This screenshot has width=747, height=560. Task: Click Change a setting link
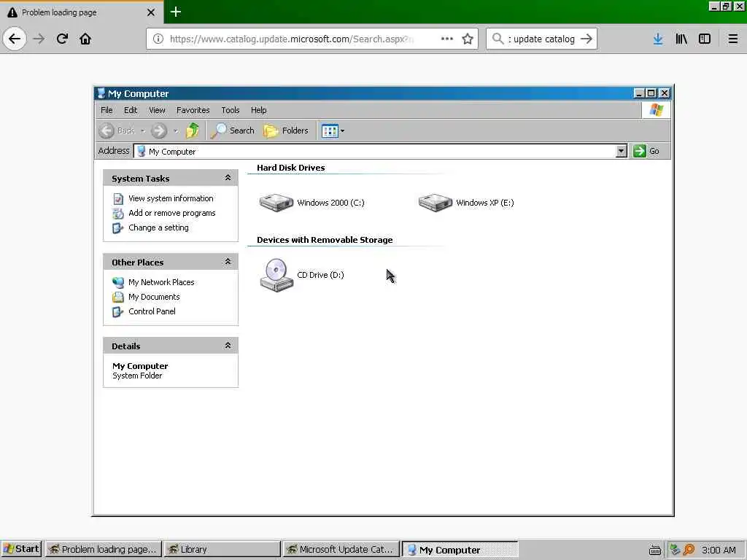pyautogui.click(x=158, y=227)
